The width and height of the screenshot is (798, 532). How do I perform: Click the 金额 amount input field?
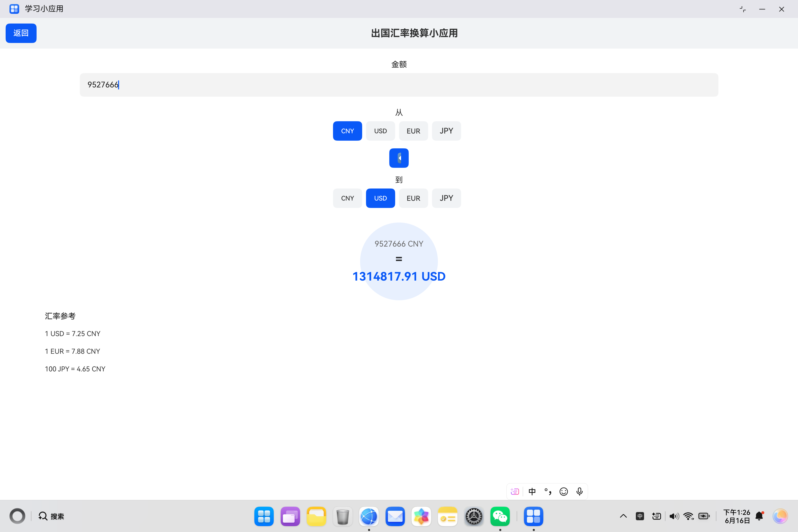[x=399, y=85]
